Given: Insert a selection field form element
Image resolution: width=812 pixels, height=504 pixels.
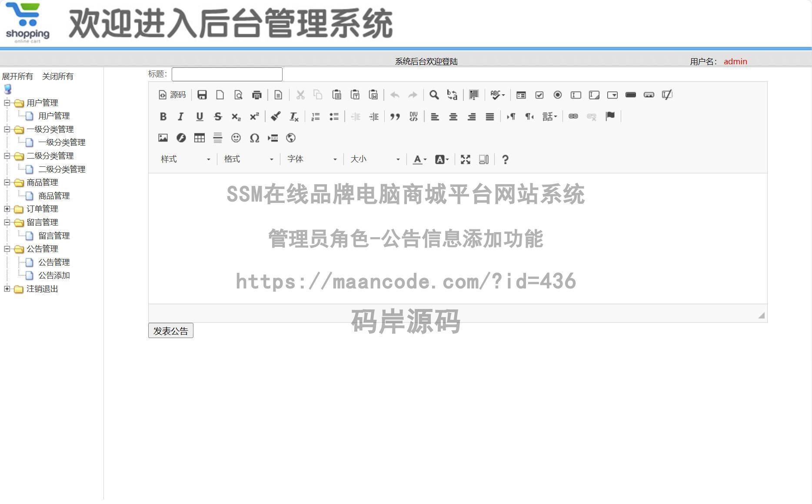Looking at the screenshot, I should click(612, 95).
